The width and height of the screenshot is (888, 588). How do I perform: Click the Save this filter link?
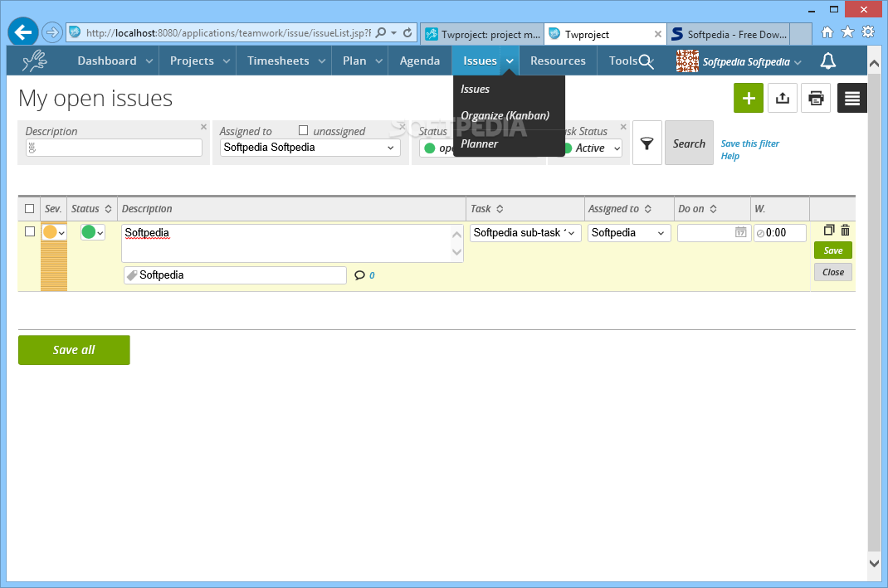[749, 143]
